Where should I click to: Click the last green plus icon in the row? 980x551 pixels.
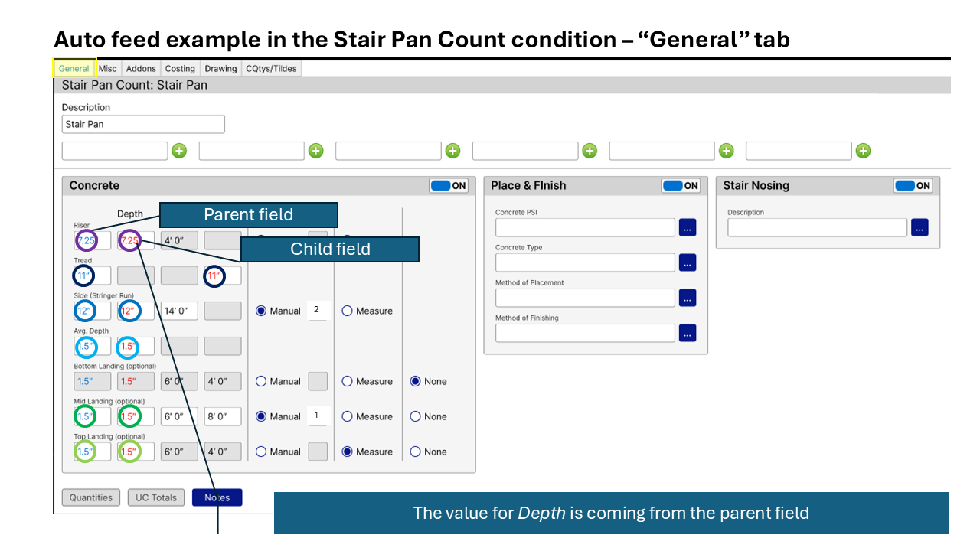[x=863, y=151]
